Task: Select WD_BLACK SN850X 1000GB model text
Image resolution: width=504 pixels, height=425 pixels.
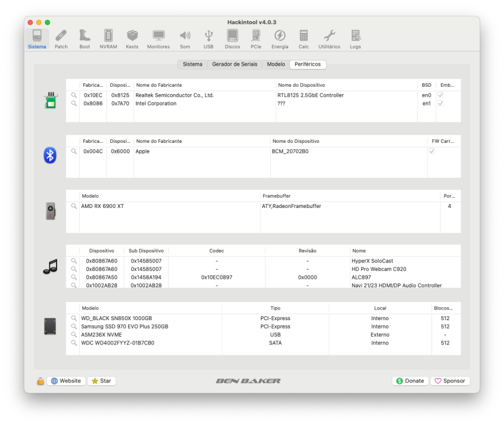Action: click(116, 318)
